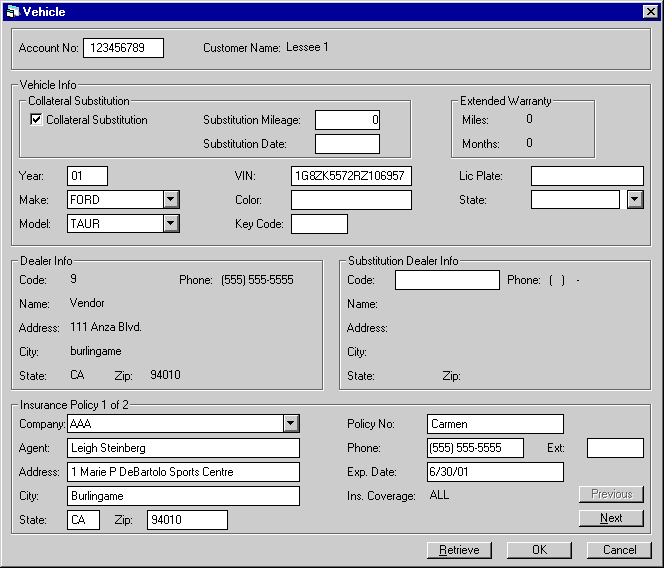
Task: Click the dealer Code value 9
Action: 73,279
